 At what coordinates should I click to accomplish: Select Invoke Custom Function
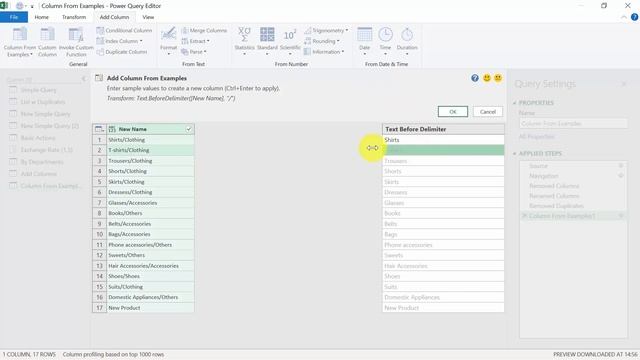pyautogui.click(x=76, y=42)
